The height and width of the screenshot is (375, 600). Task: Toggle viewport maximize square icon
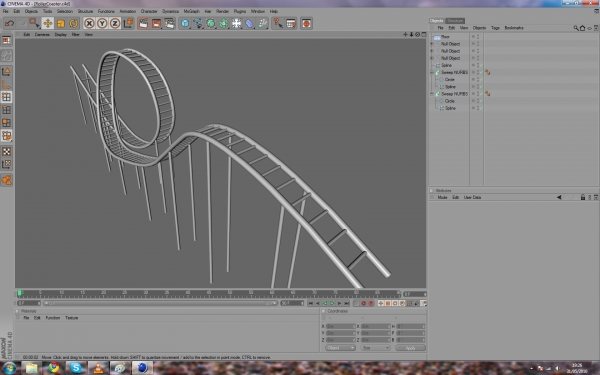point(424,34)
